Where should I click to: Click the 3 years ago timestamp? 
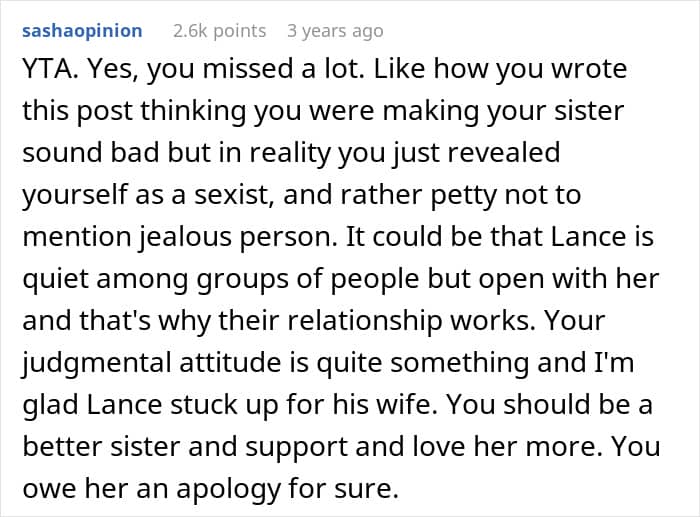click(334, 31)
